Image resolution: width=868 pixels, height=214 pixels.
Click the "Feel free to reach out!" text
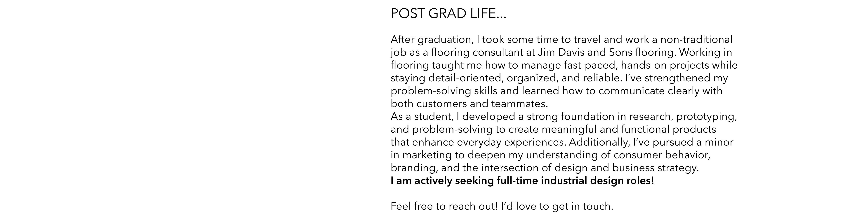pos(444,206)
